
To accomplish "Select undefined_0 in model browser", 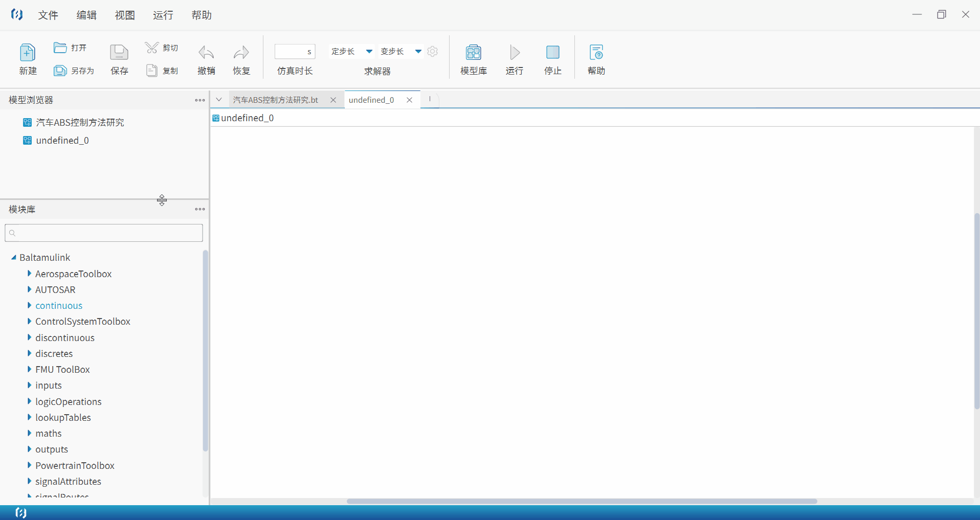I will pyautogui.click(x=62, y=140).
